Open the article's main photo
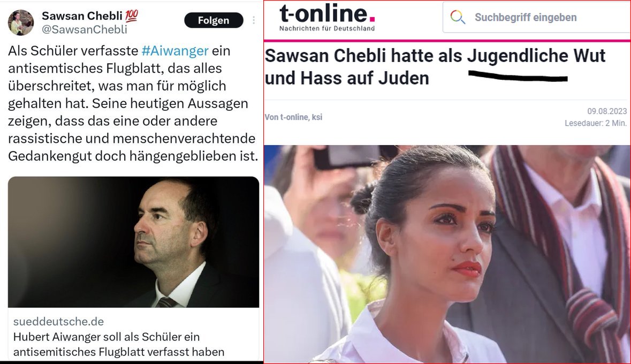631x364 pixels. (x=447, y=254)
